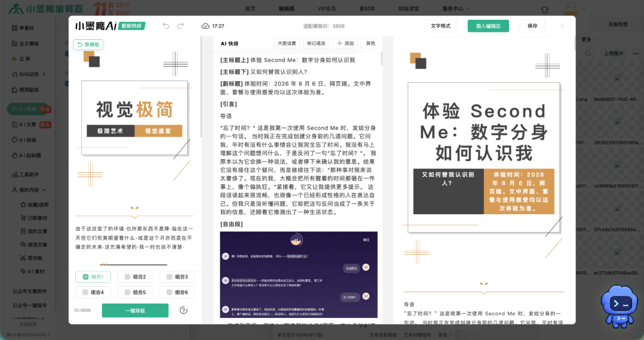The image size is (644, 340).
Task: Go to 素材库 in the top navigation
Action: [367, 8]
